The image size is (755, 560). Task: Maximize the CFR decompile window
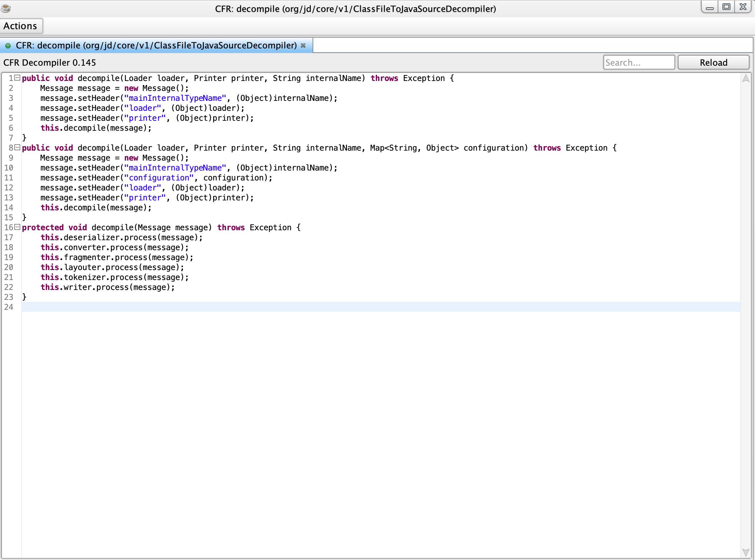[726, 7]
